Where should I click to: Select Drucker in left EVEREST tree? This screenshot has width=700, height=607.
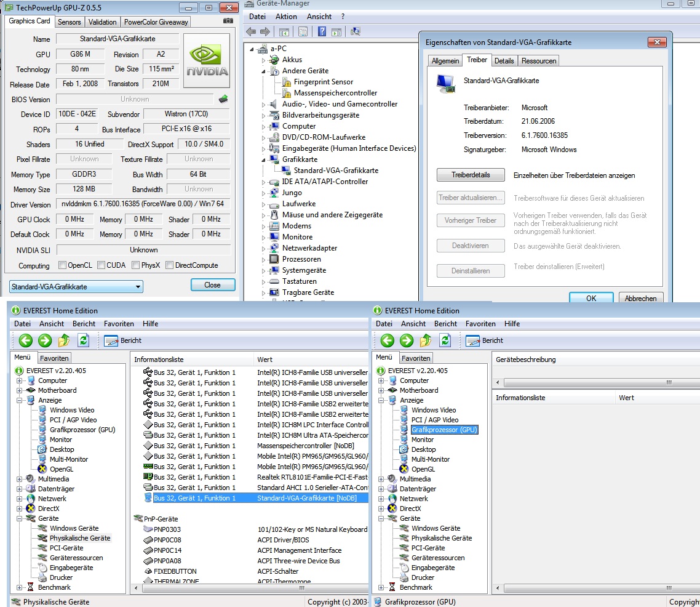coord(61,577)
